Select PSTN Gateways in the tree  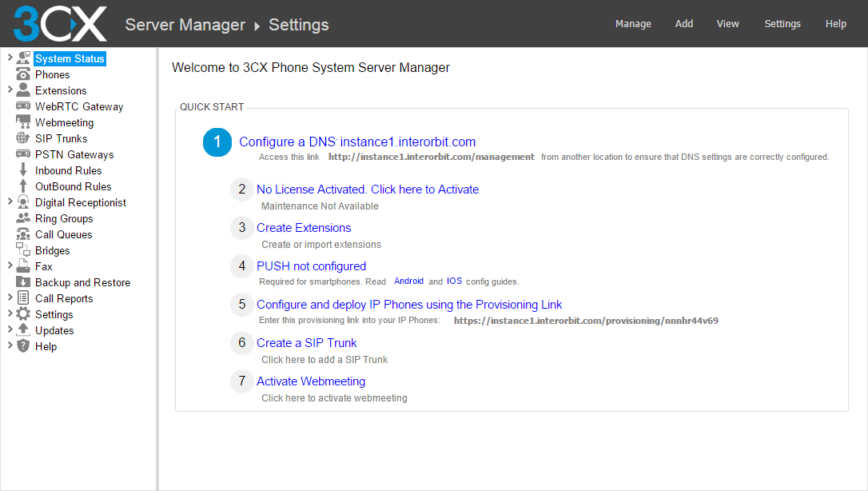[74, 154]
